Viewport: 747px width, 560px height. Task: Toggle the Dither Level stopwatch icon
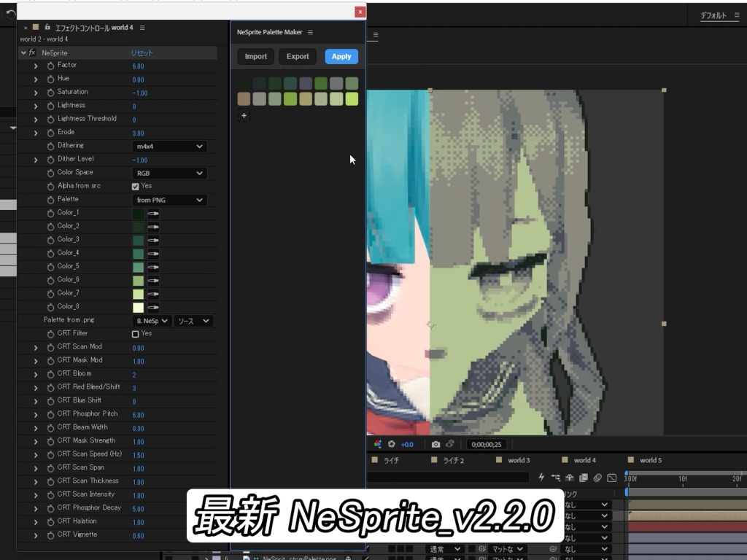tap(50, 160)
